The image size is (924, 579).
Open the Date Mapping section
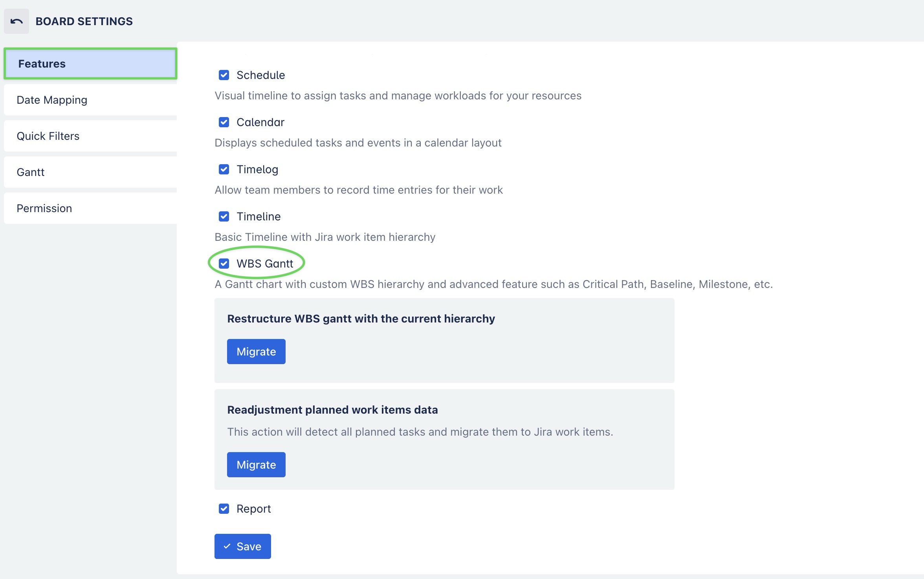[x=90, y=100]
